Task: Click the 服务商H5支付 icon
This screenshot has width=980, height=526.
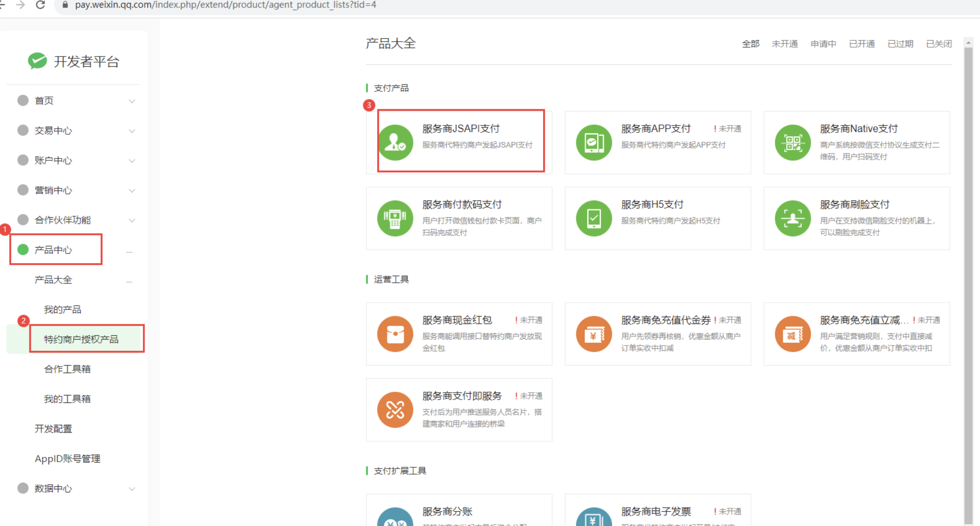Action: coord(594,218)
